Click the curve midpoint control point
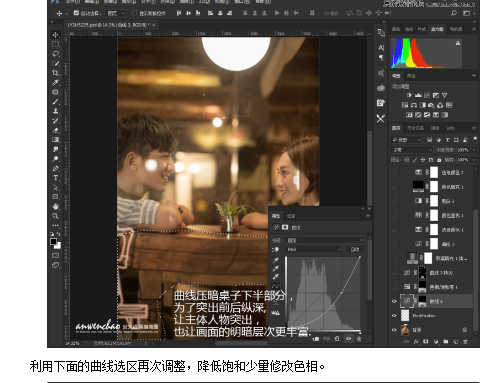 pyautogui.click(x=342, y=293)
